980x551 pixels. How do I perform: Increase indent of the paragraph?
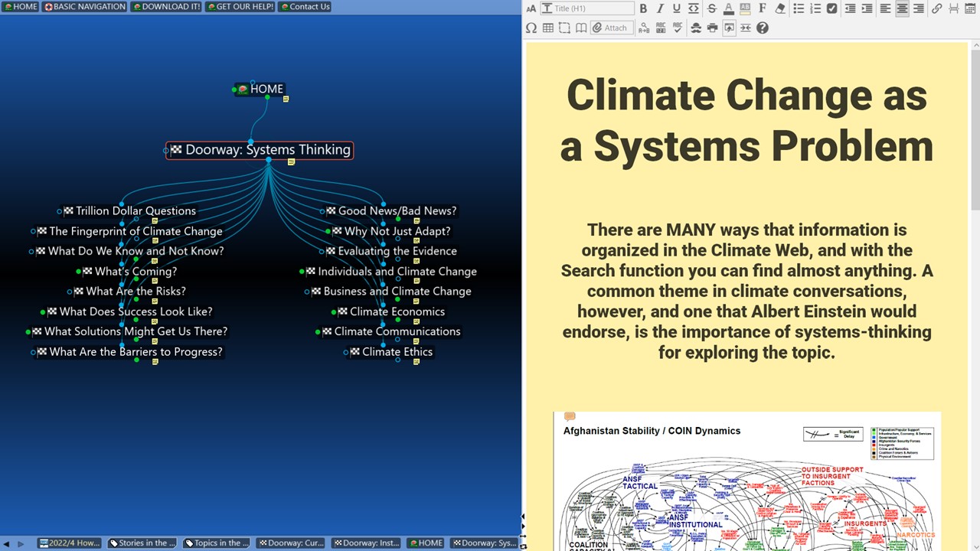(x=867, y=8)
